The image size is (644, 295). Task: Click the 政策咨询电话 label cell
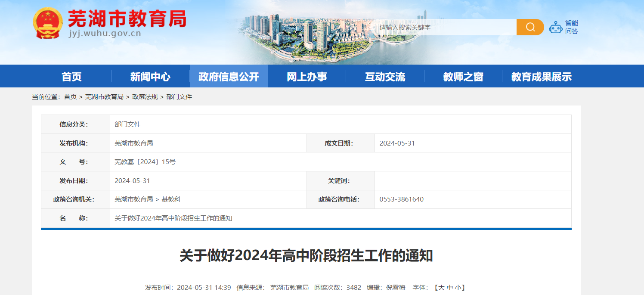point(341,199)
